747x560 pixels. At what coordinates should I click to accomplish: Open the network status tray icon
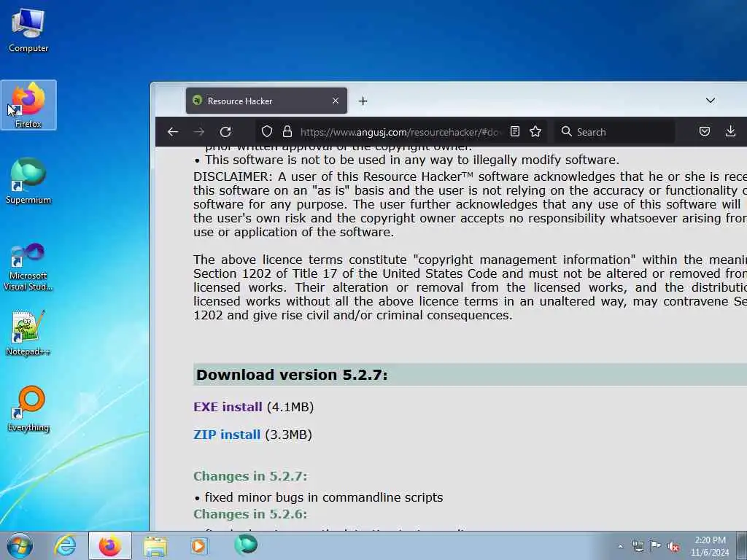pos(638,547)
